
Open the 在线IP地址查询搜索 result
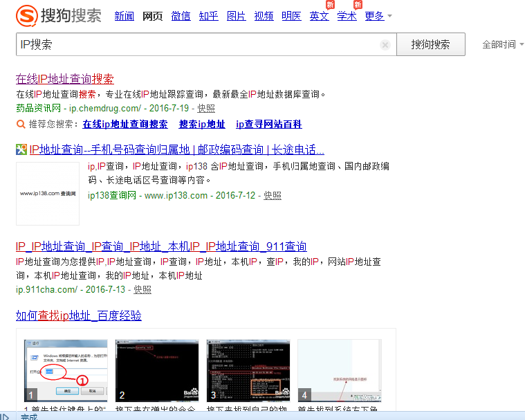[65, 79]
